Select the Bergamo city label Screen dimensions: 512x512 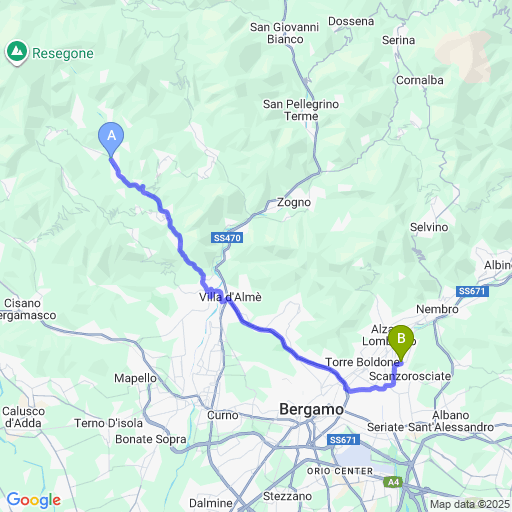311,410
